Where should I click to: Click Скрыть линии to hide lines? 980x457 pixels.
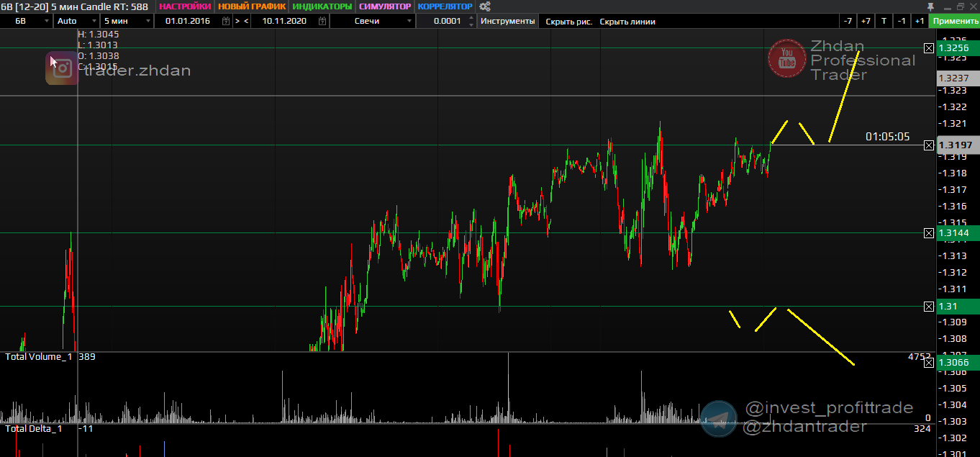pyautogui.click(x=627, y=21)
